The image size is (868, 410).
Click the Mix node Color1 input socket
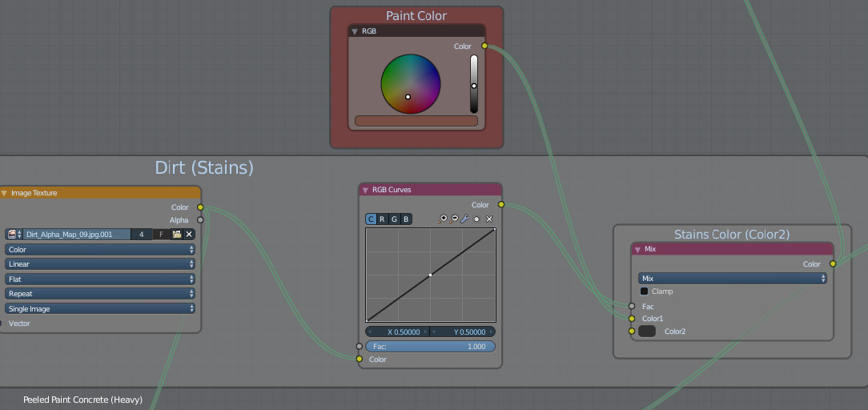[632, 319]
